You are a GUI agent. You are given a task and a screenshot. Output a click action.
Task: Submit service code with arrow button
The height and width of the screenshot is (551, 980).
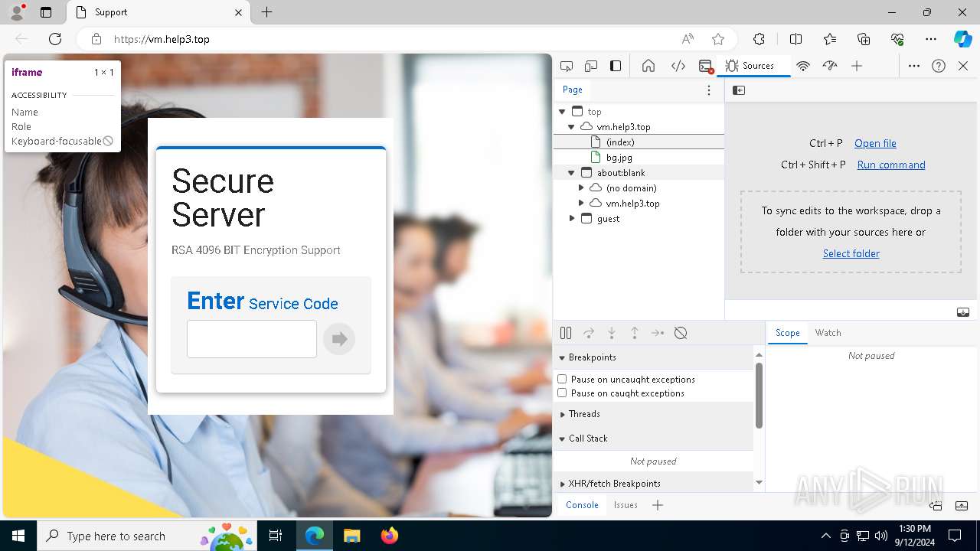339,339
